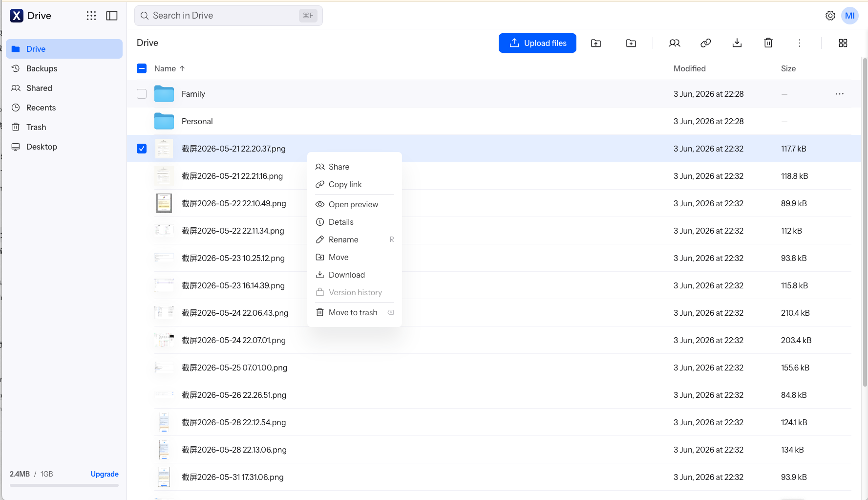
Task: Open Trash in the sidebar
Action: (x=64, y=127)
